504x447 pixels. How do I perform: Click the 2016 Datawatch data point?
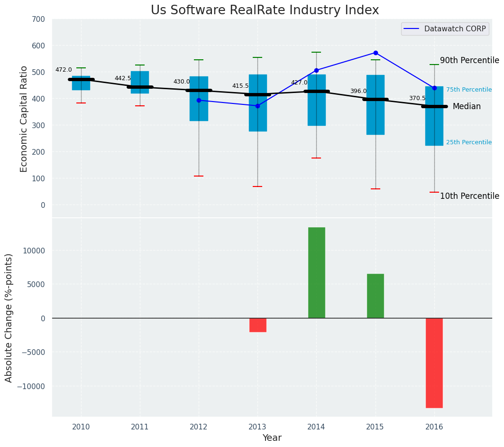pos(434,88)
